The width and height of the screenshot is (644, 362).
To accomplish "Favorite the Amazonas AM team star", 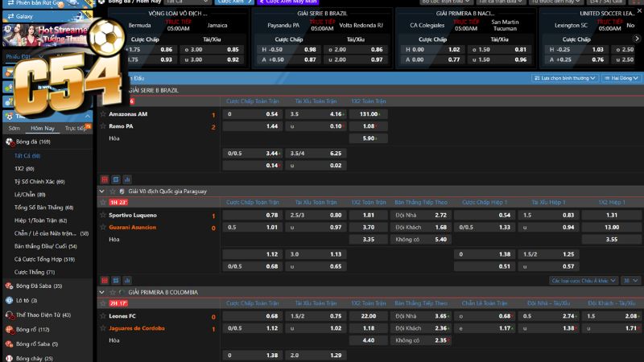I will pos(102,114).
